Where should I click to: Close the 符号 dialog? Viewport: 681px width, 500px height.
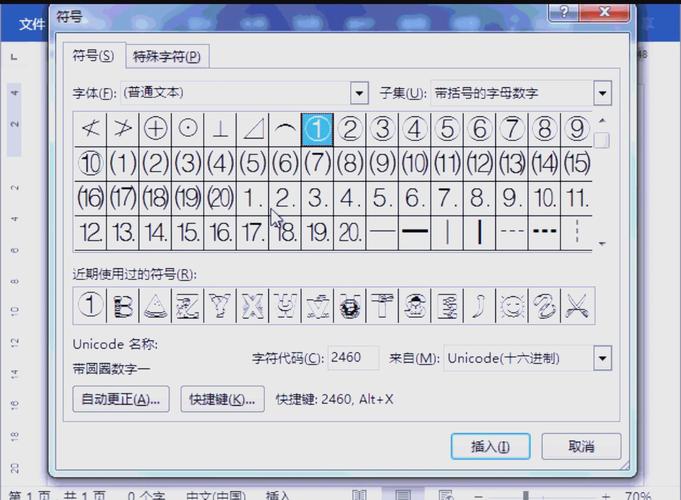click(x=604, y=12)
